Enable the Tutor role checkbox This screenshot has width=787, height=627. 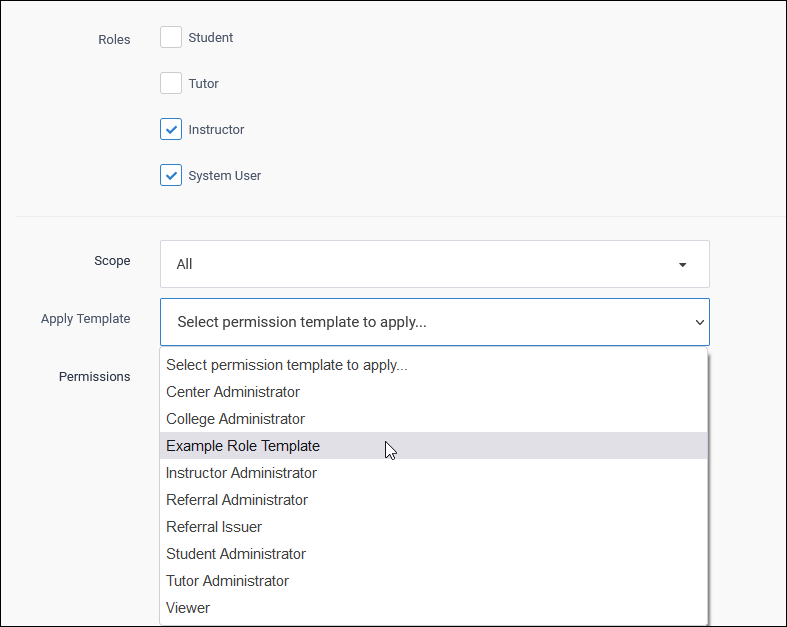171,83
